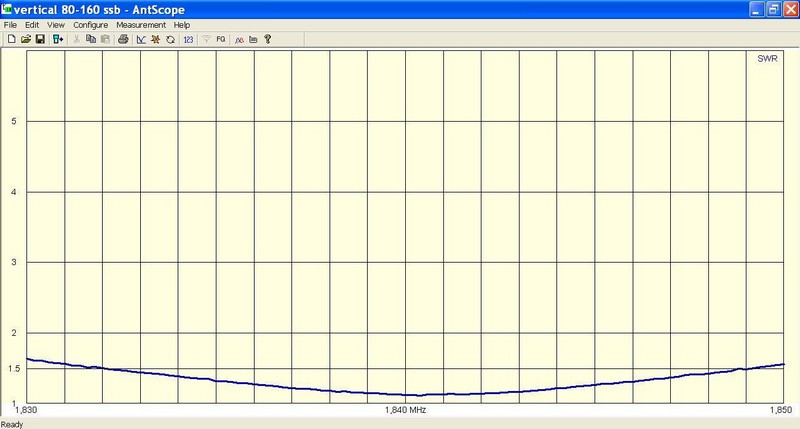Click the circular refresh arrows toolbar icon
The width and height of the screenshot is (800, 429).
coord(170,39)
